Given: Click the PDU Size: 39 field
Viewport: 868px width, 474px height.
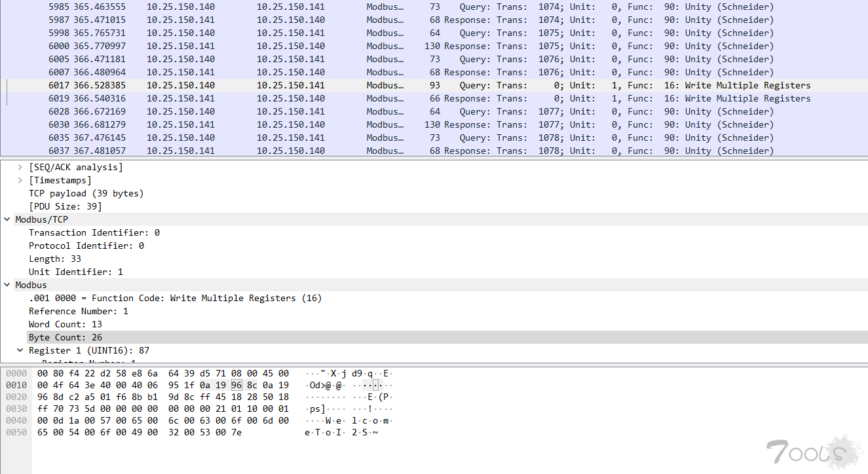Looking at the screenshot, I should click(x=65, y=206).
